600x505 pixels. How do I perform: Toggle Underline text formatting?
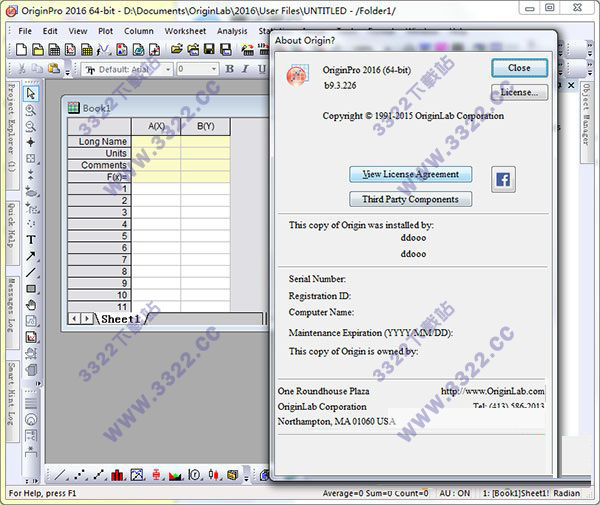(262, 69)
